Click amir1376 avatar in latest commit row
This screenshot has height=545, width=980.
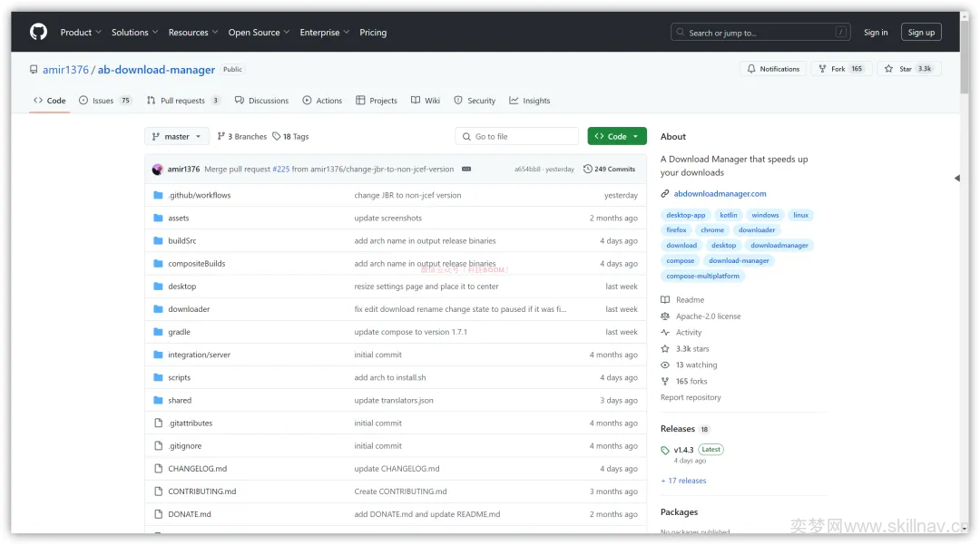tap(158, 170)
